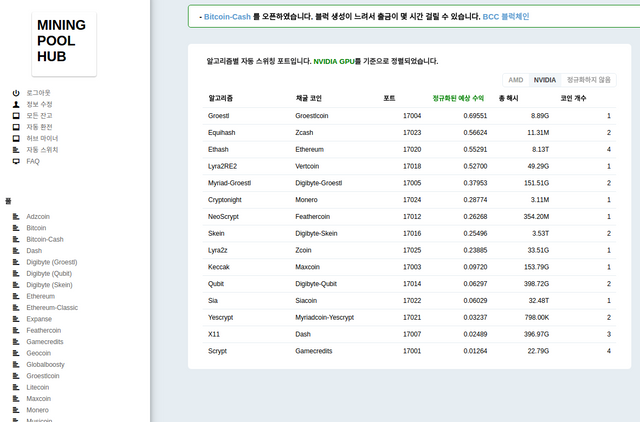Click the Digibyte-Skein coin cell
The image size is (640, 422).
click(316, 233)
